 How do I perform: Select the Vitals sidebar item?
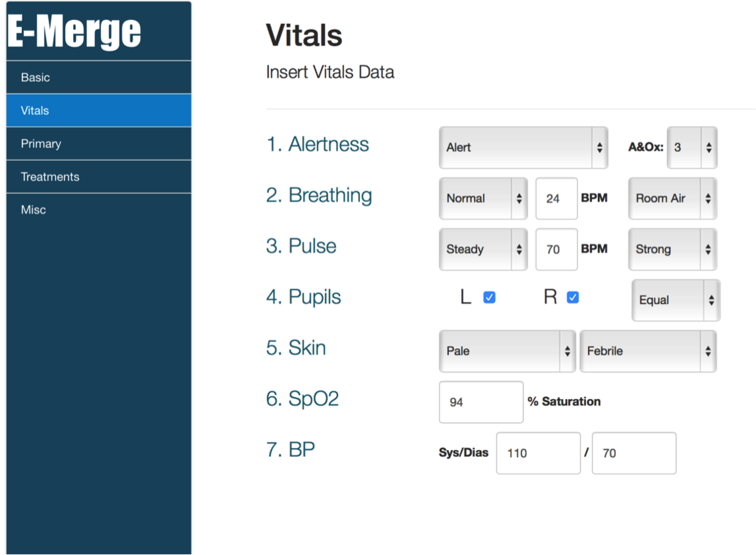tap(99, 110)
